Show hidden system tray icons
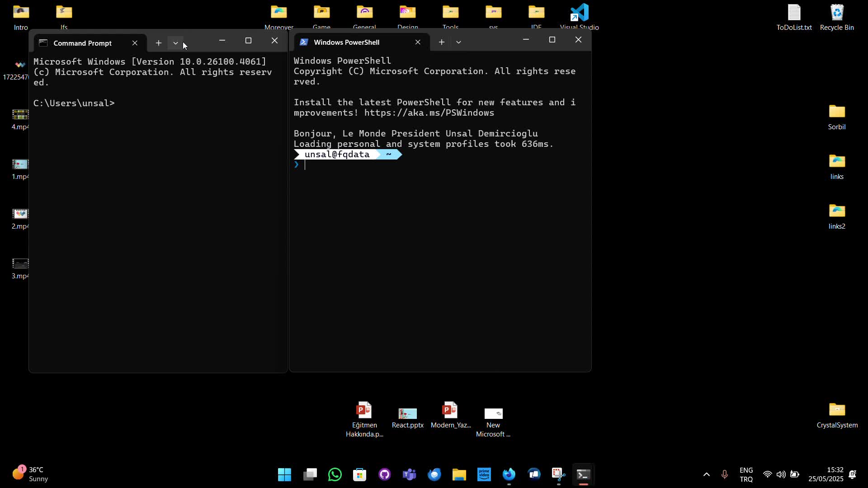The width and height of the screenshot is (868, 488). point(707,474)
